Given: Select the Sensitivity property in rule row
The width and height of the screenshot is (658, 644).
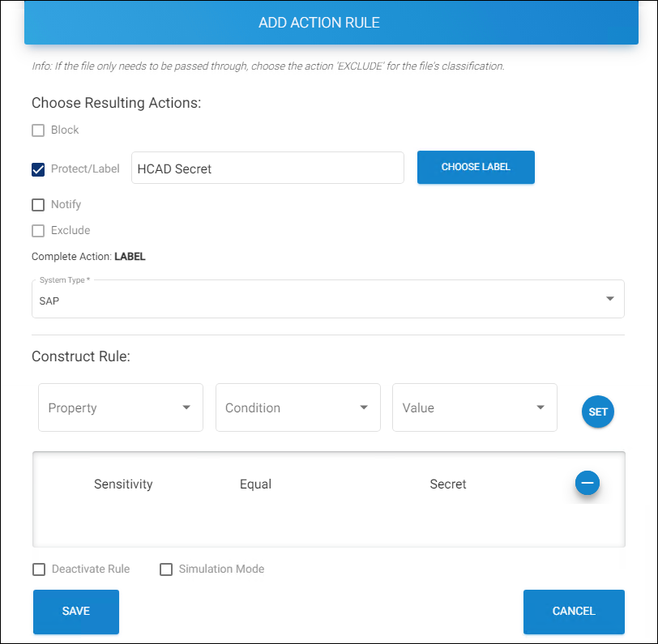Looking at the screenshot, I should pyautogui.click(x=123, y=484).
